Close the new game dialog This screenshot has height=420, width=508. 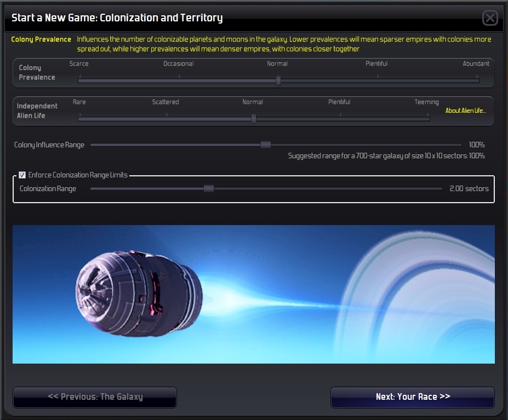[490, 18]
